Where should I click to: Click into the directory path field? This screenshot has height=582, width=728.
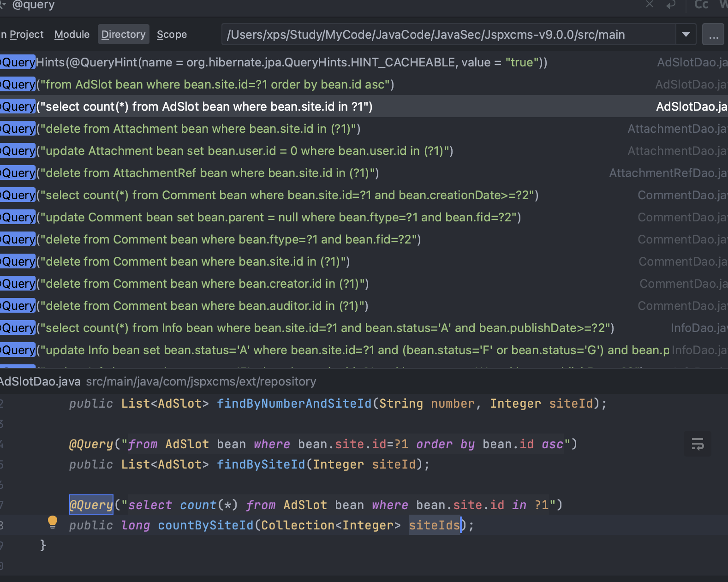coord(448,35)
